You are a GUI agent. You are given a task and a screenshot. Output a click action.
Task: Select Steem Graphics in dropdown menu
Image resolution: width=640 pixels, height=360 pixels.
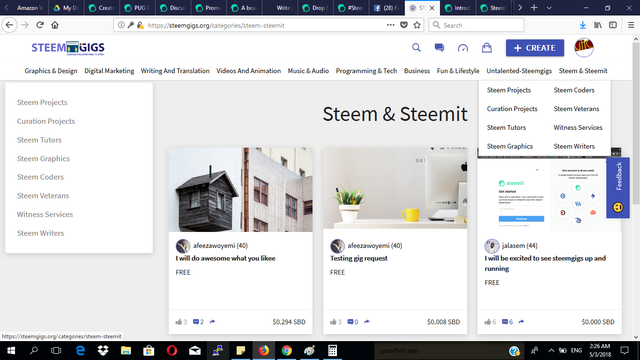pyautogui.click(x=510, y=146)
